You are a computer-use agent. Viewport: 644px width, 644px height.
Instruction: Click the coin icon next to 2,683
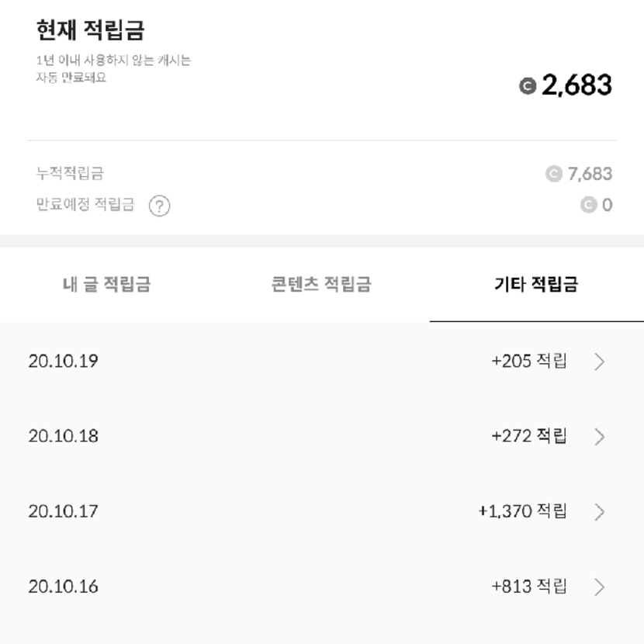click(528, 86)
